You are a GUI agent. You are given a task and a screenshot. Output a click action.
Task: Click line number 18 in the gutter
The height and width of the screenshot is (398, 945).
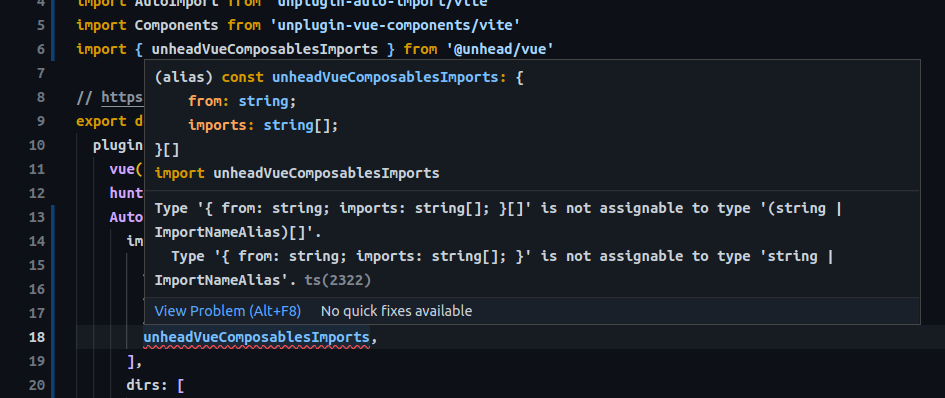coord(37,337)
